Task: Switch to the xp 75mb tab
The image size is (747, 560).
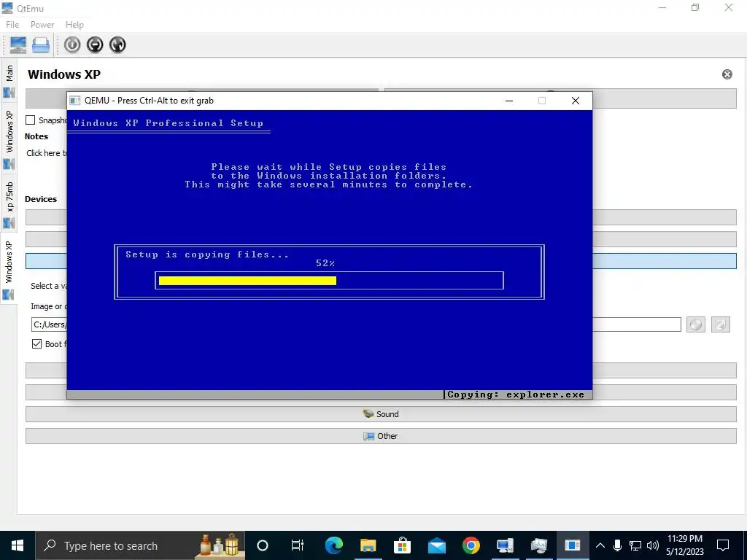Action: point(9,204)
